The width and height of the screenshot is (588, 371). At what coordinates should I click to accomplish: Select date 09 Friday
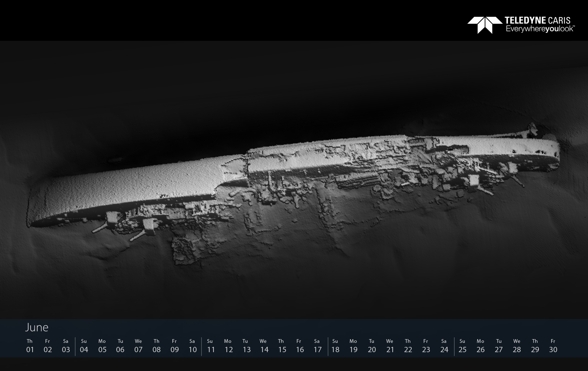[175, 346]
